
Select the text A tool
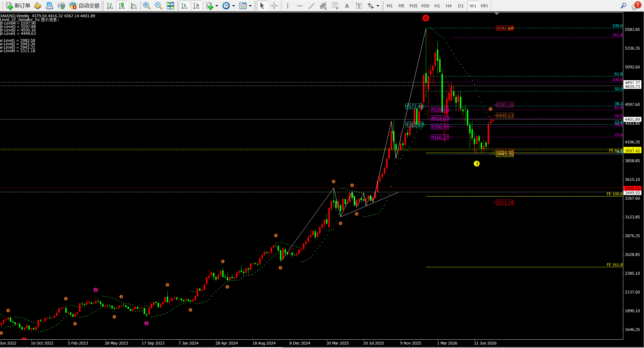[x=347, y=6]
